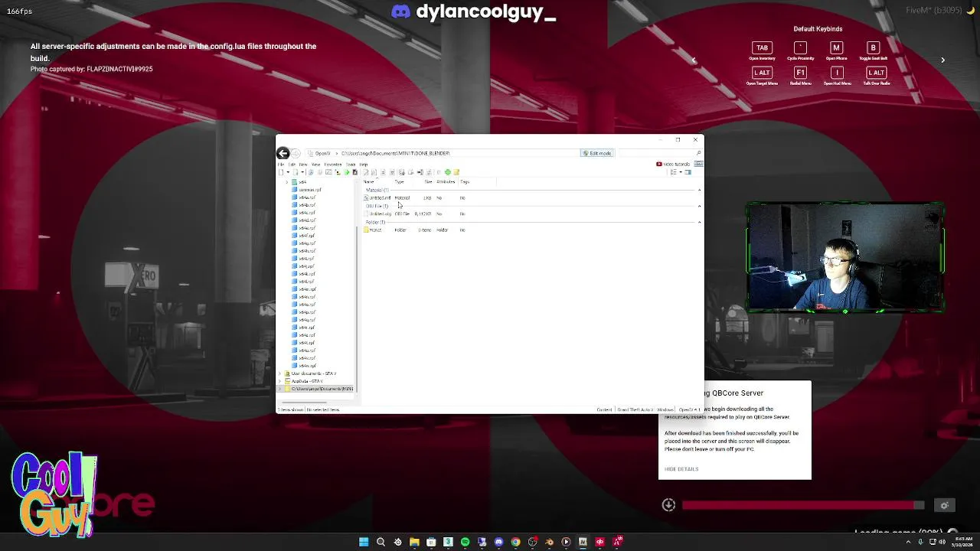This screenshot has height=551, width=980.
Task: Open the New menu in OpenIV
Action: (x=303, y=165)
